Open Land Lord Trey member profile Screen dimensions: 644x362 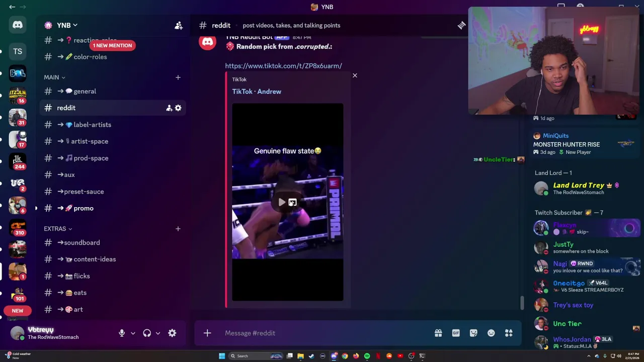pyautogui.click(x=586, y=189)
